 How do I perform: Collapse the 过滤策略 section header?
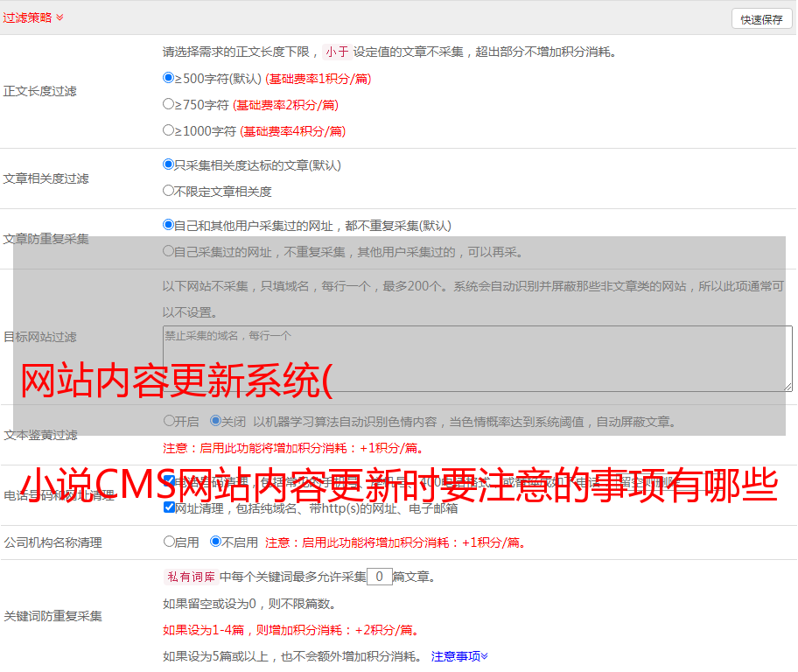tap(33, 17)
